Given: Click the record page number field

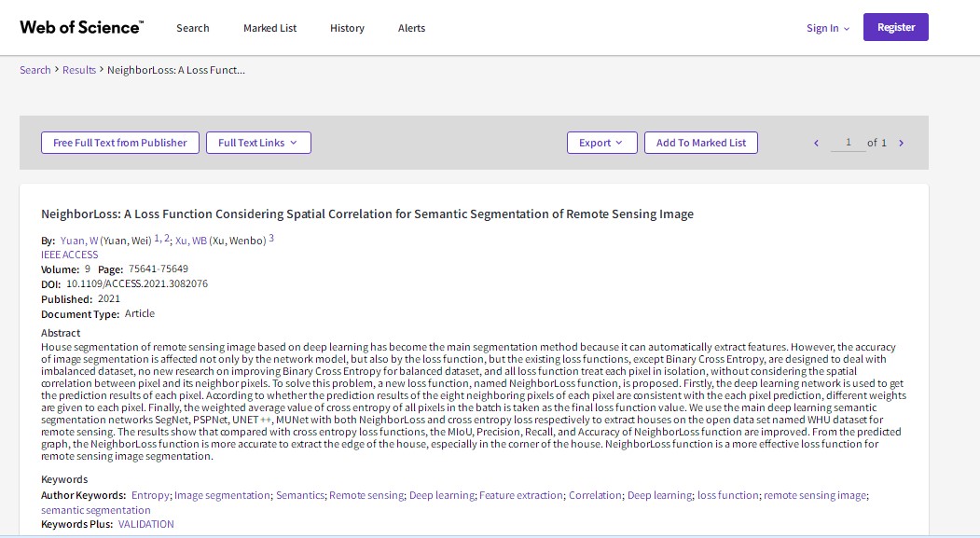Looking at the screenshot, I should point(848,143).
